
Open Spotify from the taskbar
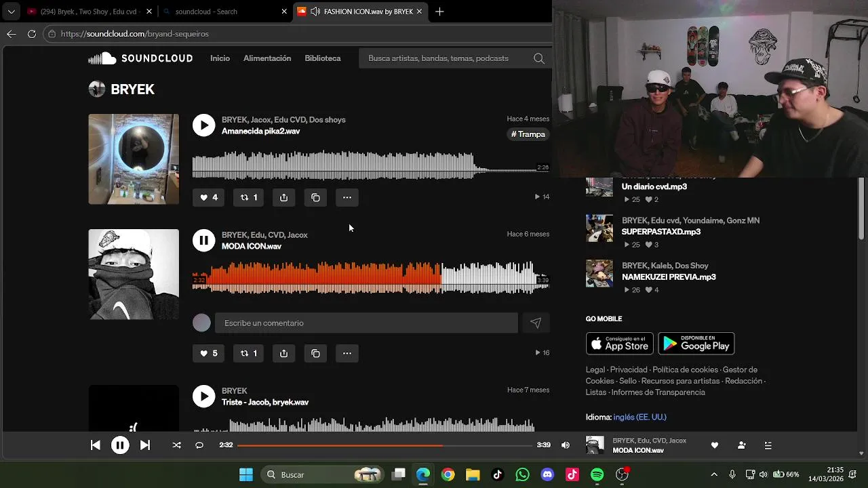click(597, 474)
